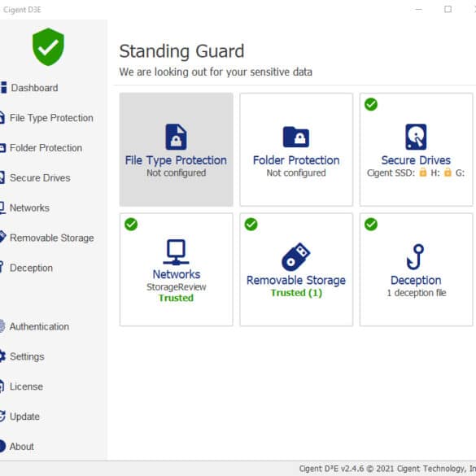Click 'Not configured' under Folder Protection
The height and width of the screenshot is (476, 476).
pyautogui.click(x=296, y=172)
